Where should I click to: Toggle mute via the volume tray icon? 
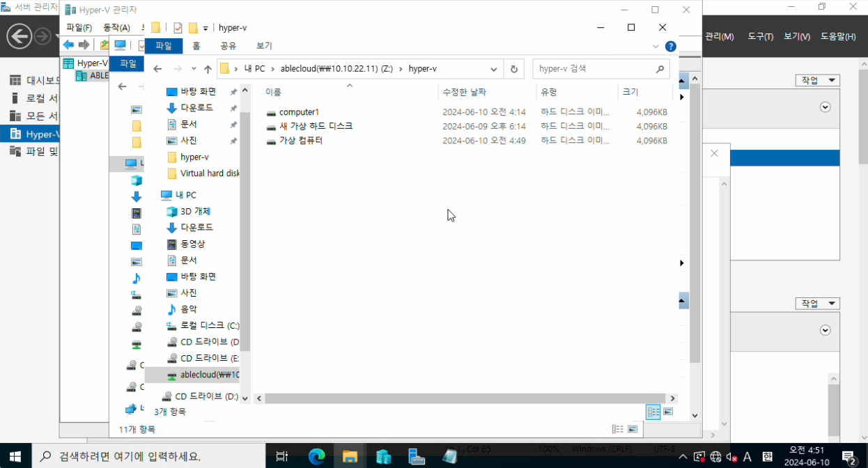tap(731, 457)
